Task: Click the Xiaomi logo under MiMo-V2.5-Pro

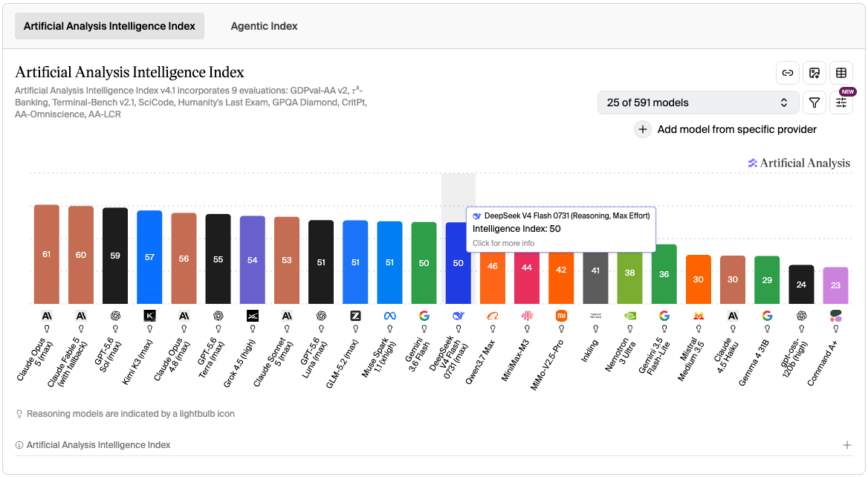Action: 561,316
